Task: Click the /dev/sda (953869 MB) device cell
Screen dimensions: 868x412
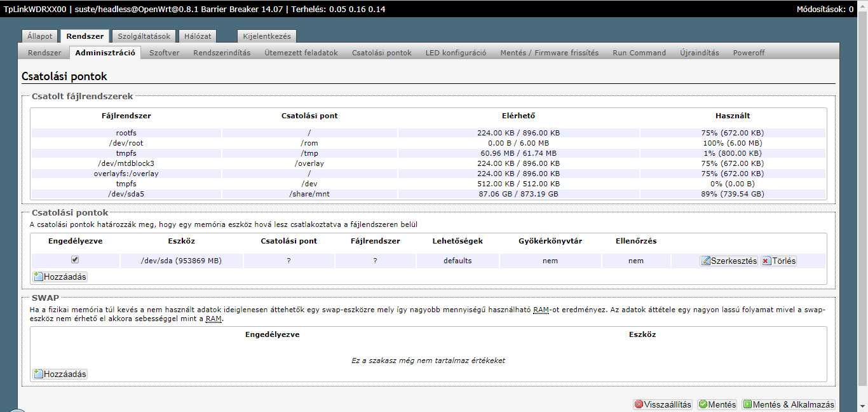Action: (x=181, y=261)
